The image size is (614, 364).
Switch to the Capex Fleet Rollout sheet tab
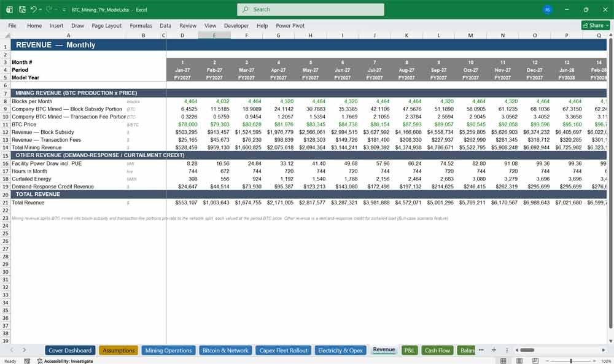tap(283, 350)
